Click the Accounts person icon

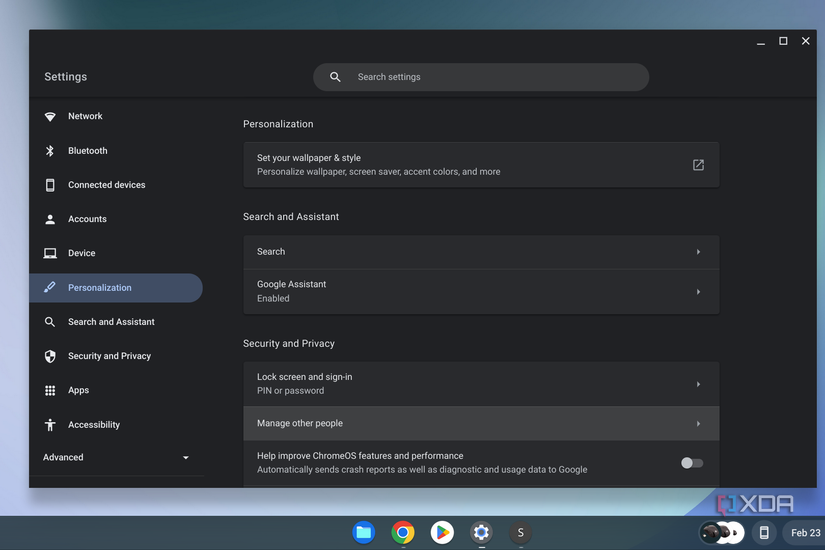click(50, 219)
